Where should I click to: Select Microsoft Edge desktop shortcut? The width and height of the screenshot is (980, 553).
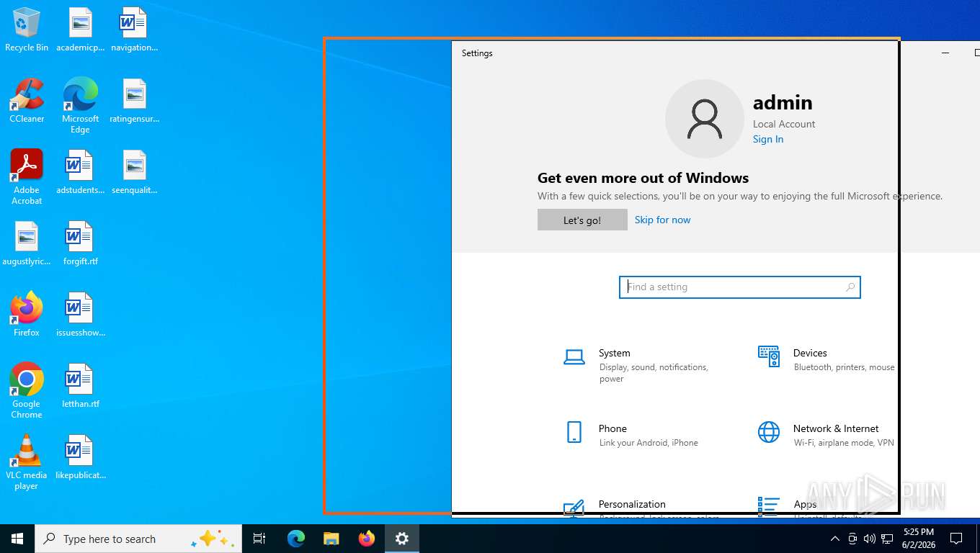click(x=80, y=105)
